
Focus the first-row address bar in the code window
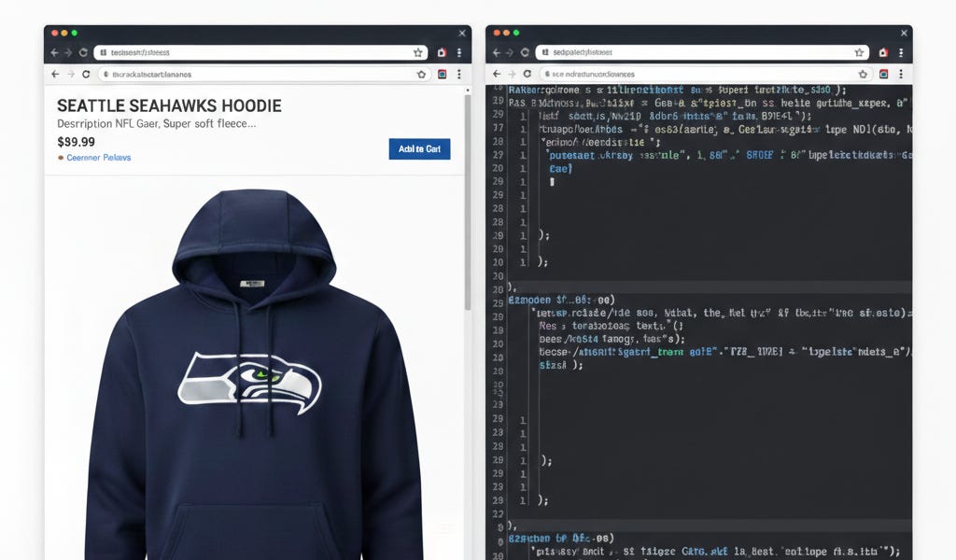click(x=702, y=52)
